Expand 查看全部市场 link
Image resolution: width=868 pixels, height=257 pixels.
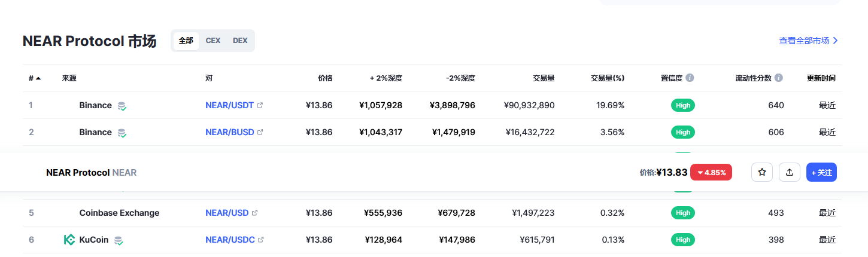click(808, 41)
